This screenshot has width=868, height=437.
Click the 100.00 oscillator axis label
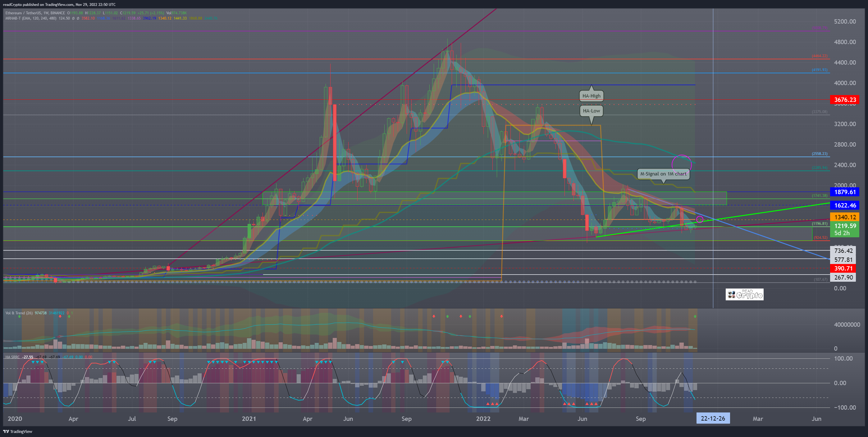[843, 358]
